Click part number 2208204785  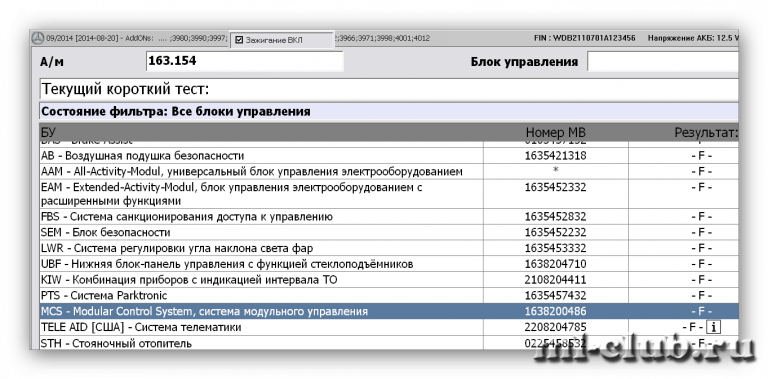click(x=555, y=327)
